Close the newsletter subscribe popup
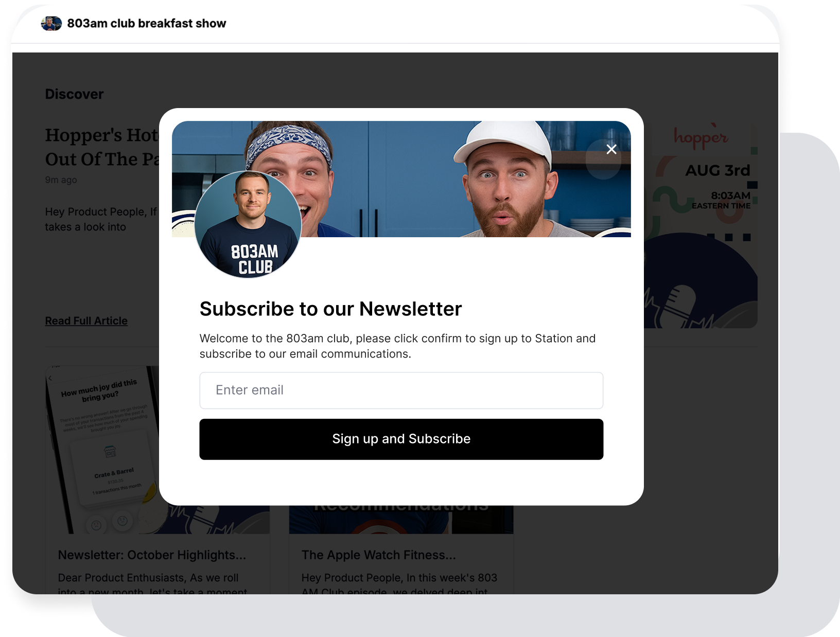The image size is (840, 637). click(611, 149)
